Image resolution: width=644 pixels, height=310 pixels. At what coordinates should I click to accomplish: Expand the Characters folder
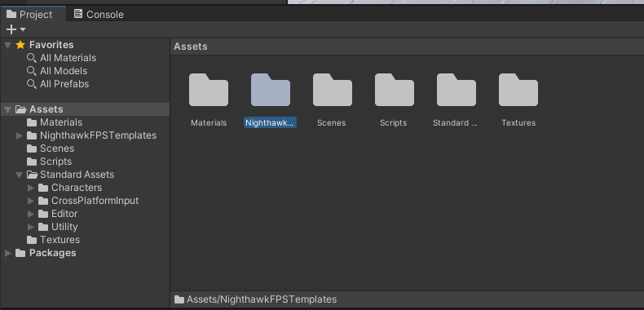point(30,188)
